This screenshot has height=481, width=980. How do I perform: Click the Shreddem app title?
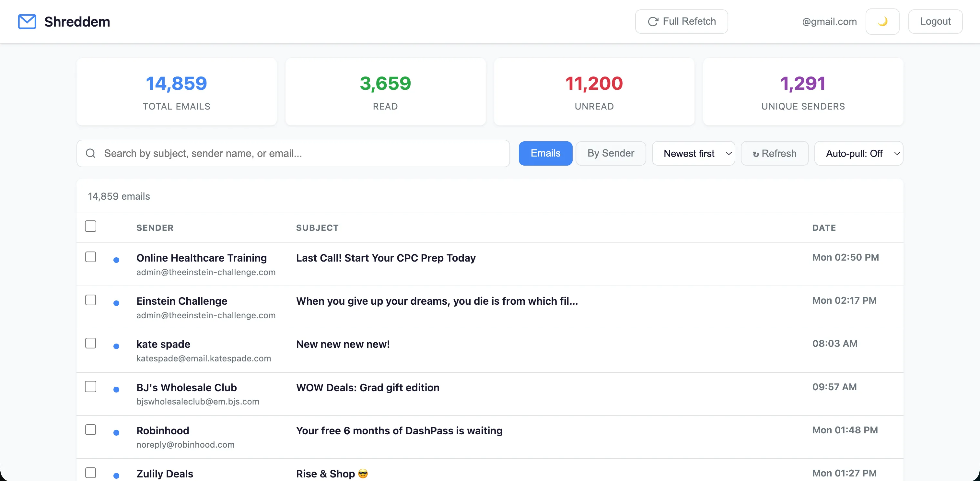(77, 22)
